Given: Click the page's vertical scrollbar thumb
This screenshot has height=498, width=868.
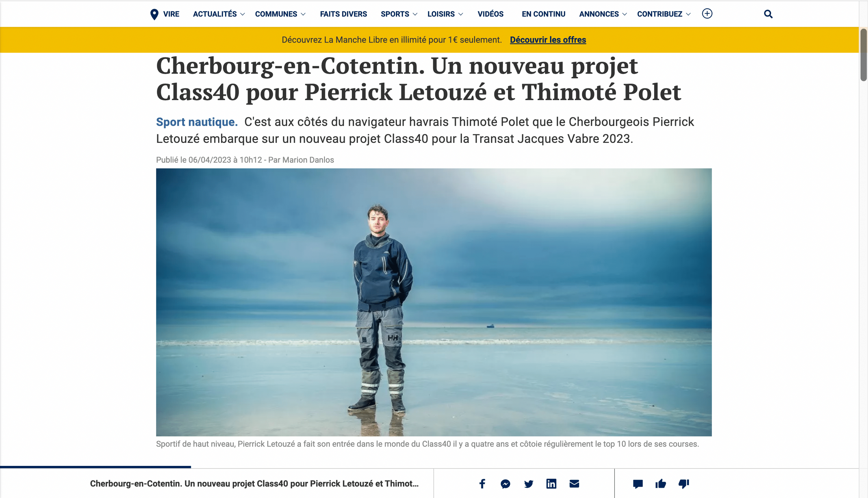Looking at the screenshot, I should (x=863, y=55).
